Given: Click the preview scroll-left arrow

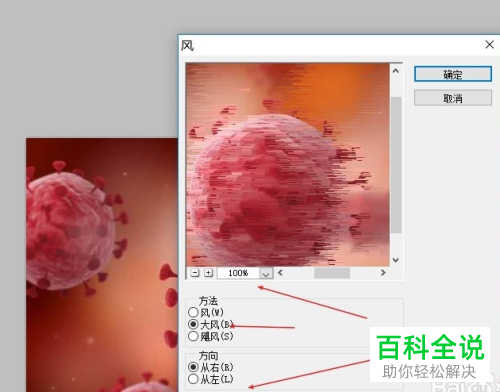Looking at the screenshot, I should tap(280, 273).
